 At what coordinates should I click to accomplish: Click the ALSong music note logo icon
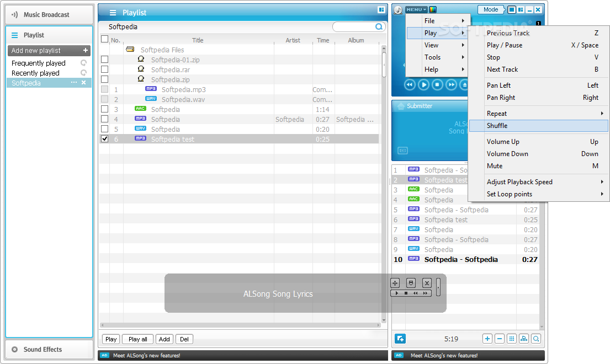pyautogui.click(x=398, y=10)
